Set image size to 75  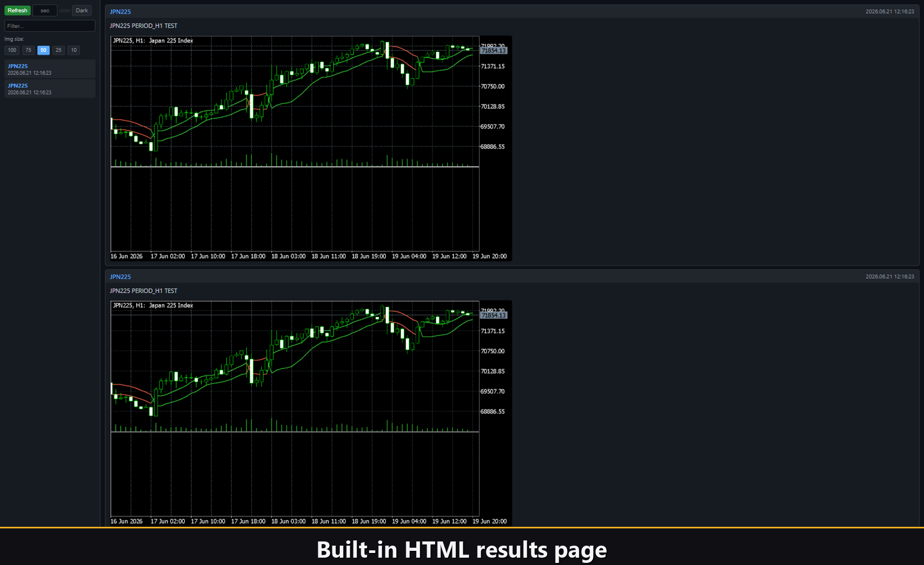[28, 50]
